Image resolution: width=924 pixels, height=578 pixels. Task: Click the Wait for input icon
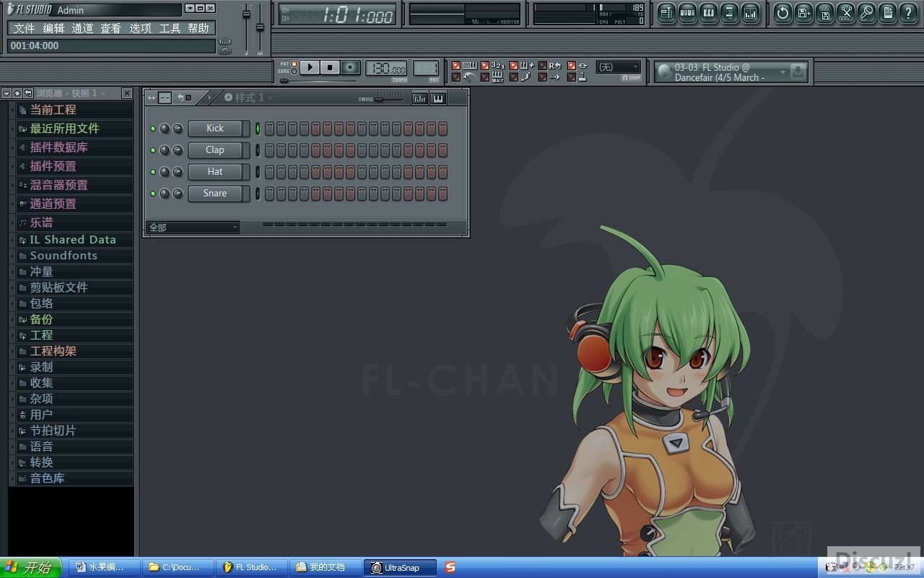[x=498, y=77]
